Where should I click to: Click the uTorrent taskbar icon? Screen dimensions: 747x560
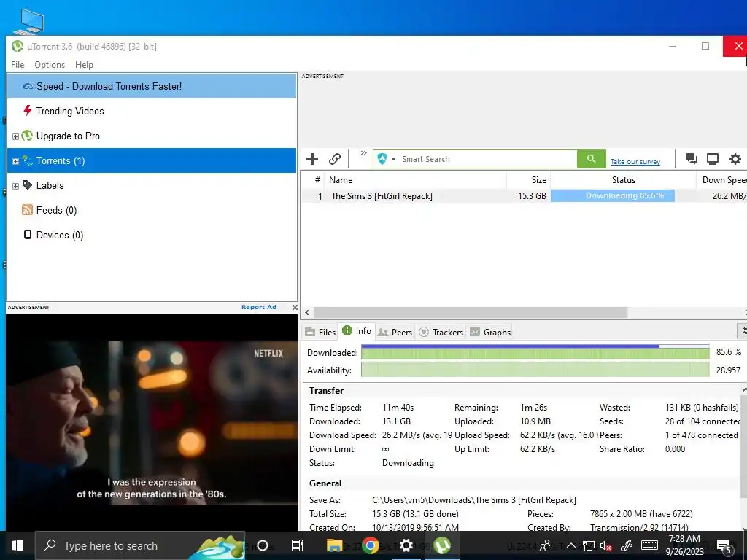(442, 545)
